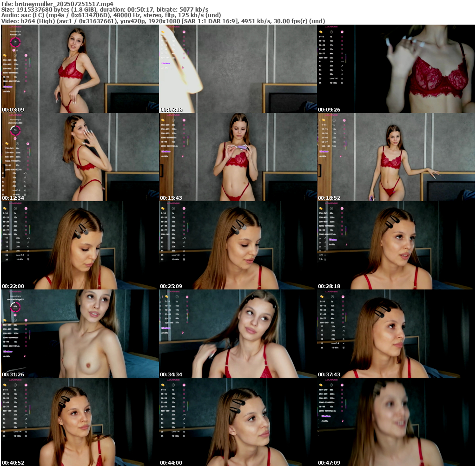
Task: Click the file name line in the header
Action: pos(57,4)
